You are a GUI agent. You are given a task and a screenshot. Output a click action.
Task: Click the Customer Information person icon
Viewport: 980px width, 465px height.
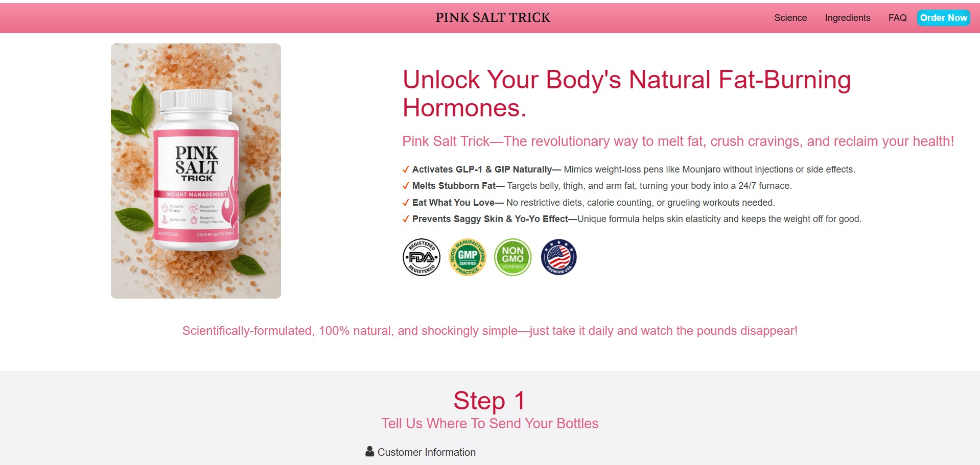(x=370, y=451)
